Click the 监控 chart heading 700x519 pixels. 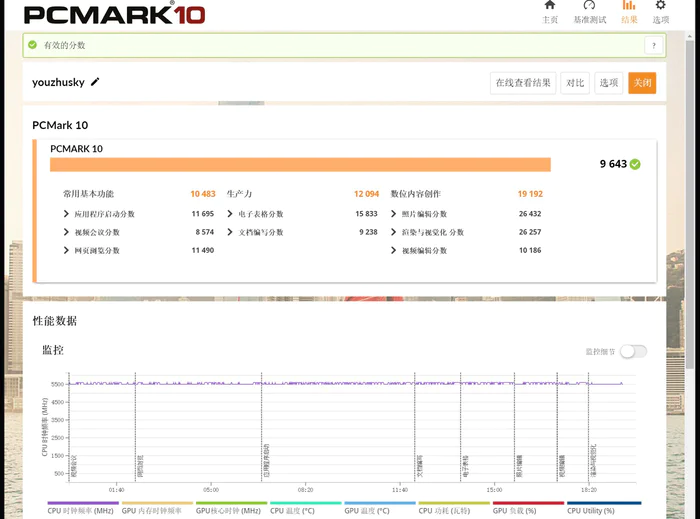click(x=53, y=350)
